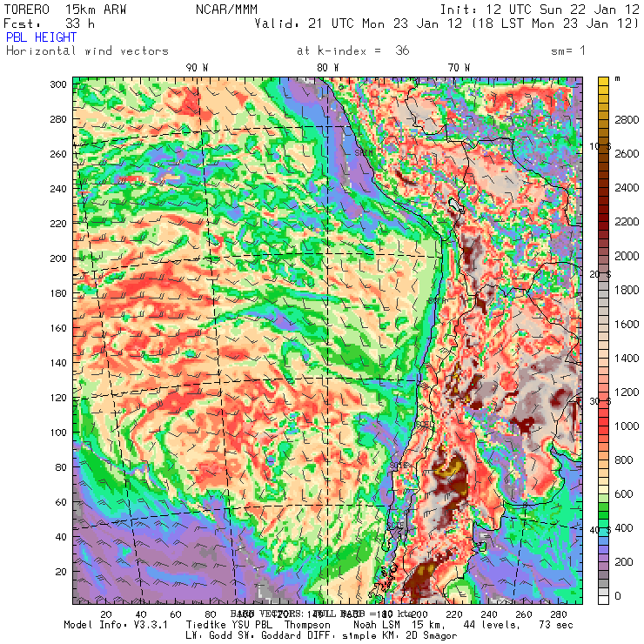
Task: Select the '220' vertical axis tick label
Action: pyautogui.click(x=58, y=224)
